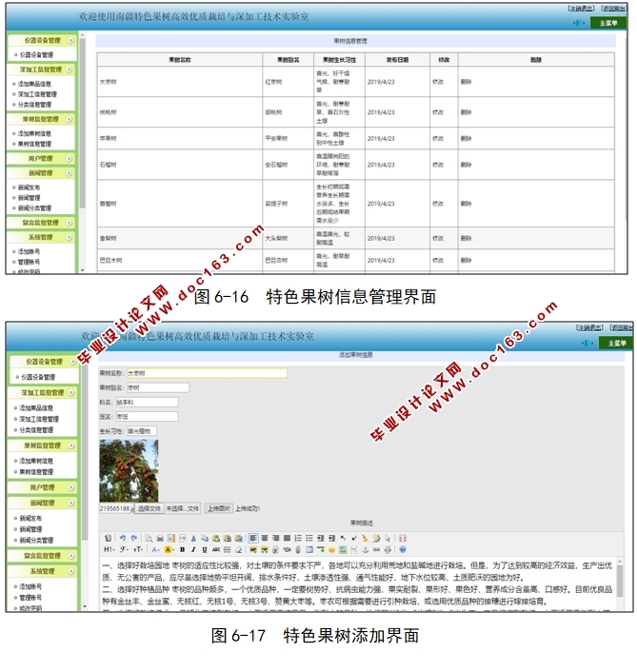Viewport: 637px width, 672px height.
Task: Click 删除 for the 巴旦木树 row
Action: (x=466, y=260)
